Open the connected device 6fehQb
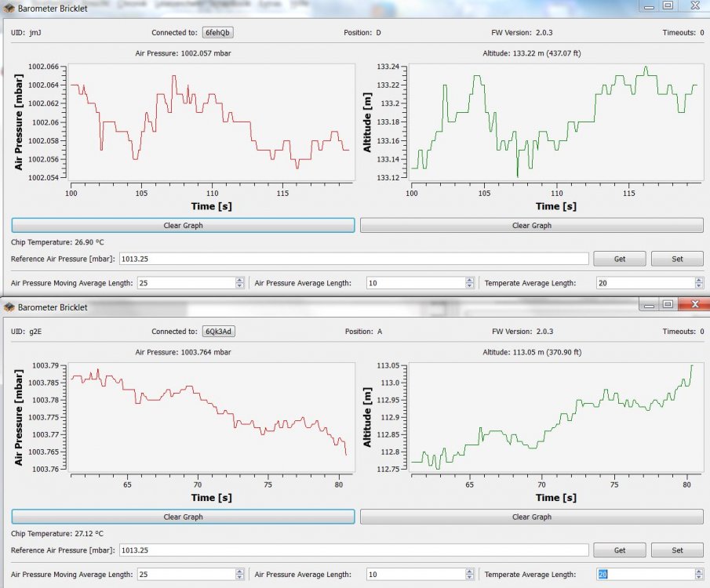This screenshot has width=710, height=588. pyautogui.click(x=219, y=33)
